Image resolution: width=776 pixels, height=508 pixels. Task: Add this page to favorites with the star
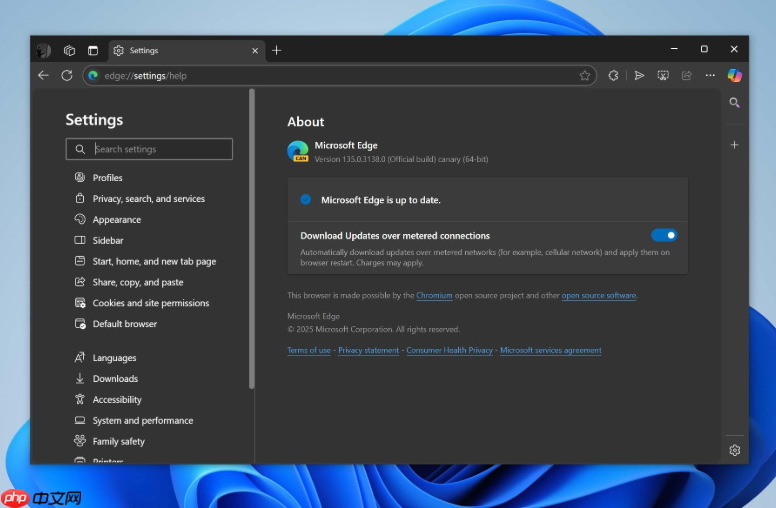click(x=585, y=75)
